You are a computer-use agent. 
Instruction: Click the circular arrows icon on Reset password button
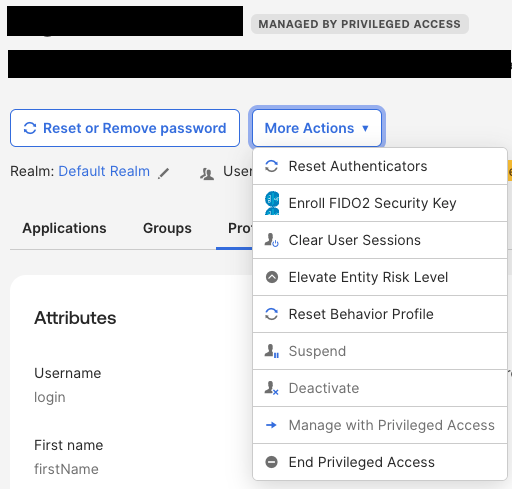pyautogui.click(x=30, y=128)
